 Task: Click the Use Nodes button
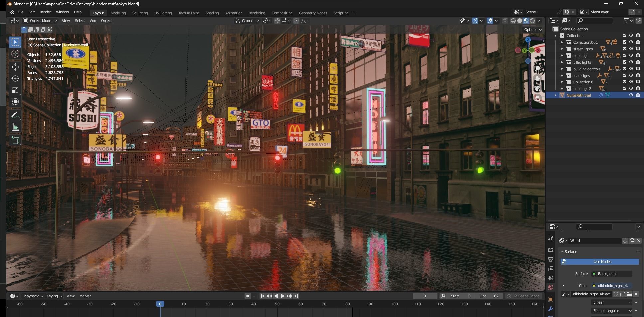599,262
